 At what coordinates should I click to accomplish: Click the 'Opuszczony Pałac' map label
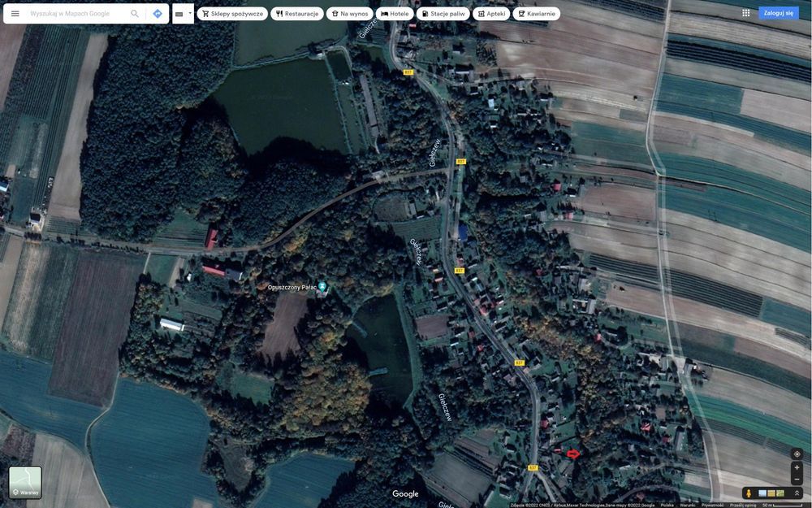(x=292, y=287)
